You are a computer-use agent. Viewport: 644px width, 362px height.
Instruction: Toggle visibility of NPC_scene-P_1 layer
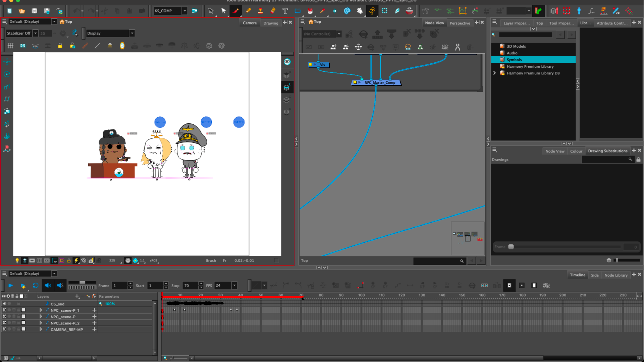[x=4, y=310]
